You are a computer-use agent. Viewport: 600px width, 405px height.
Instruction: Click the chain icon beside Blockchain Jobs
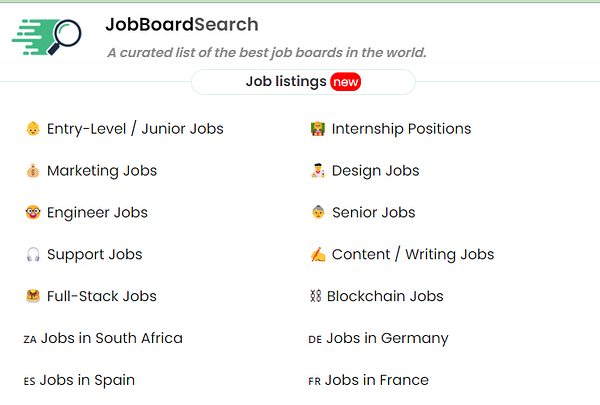tap(316, 297)
